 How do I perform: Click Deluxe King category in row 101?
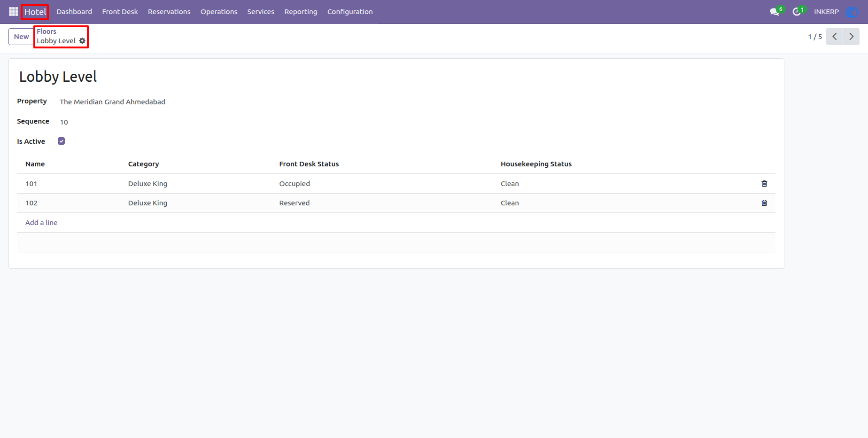coord(147,184)
